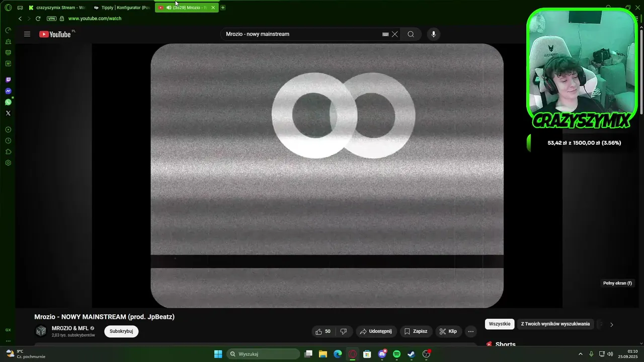The image size is (644, 362).
Task: Select Z Twoich wyników wyszukiwania chip
Action: (x=555, y=324)
